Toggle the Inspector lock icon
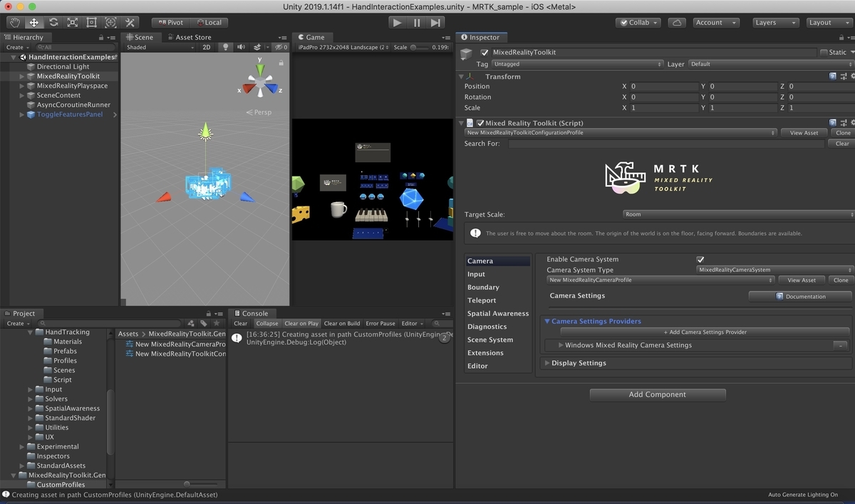The width and height of the screenshot is (855, 504). coord(842,37)
